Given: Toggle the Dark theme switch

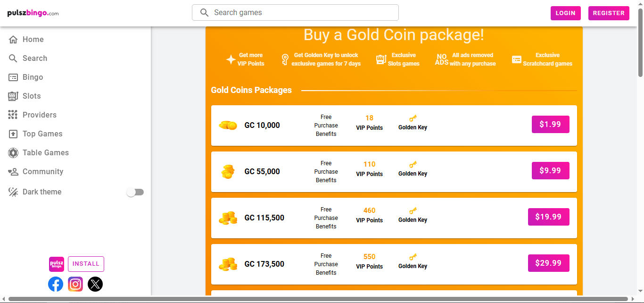Looking at the screenshot, I should pos(135,192).
